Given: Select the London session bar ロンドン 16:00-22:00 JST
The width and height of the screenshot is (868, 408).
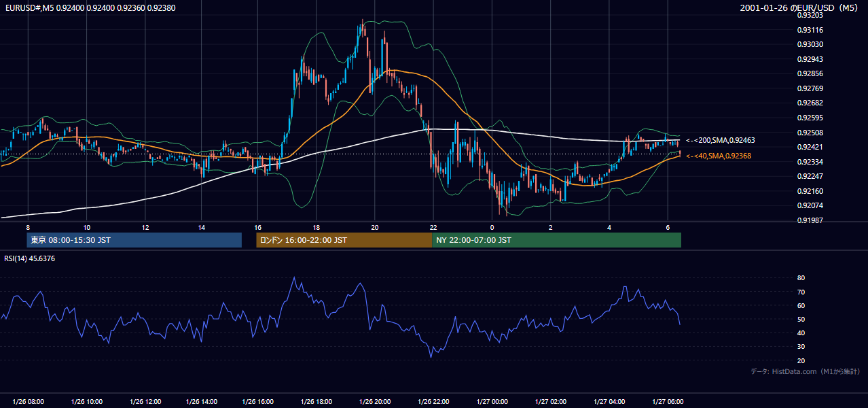Looking at the screenshot, I should pos(344,240).
